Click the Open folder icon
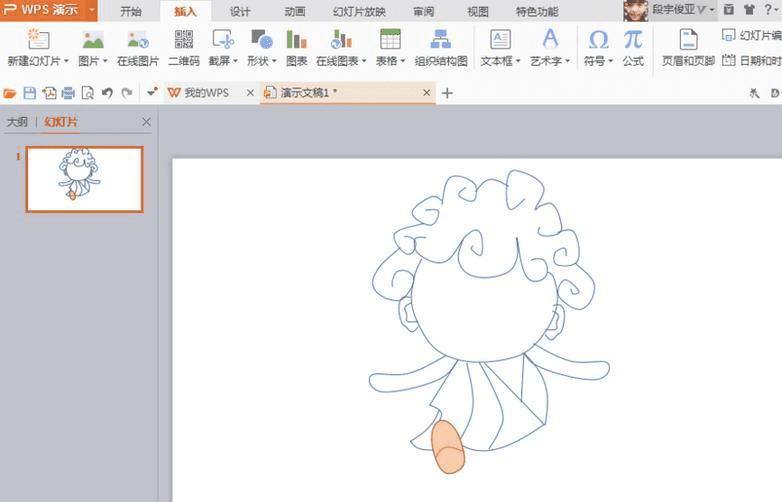 9,93
